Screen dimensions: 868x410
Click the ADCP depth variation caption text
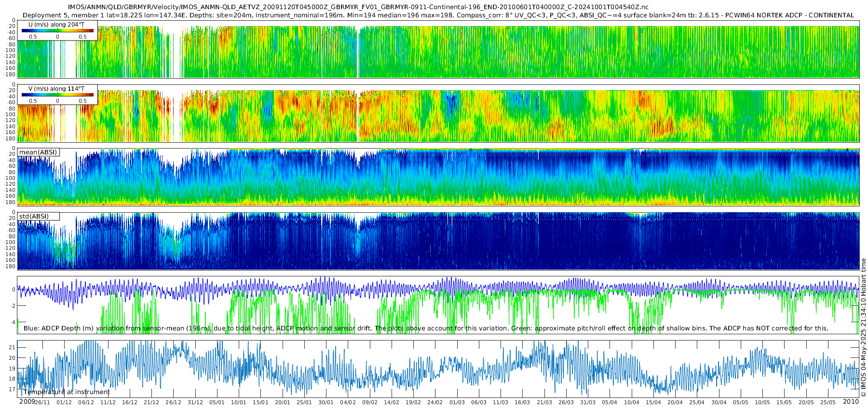pyautogui.click(x=426, y=328)
